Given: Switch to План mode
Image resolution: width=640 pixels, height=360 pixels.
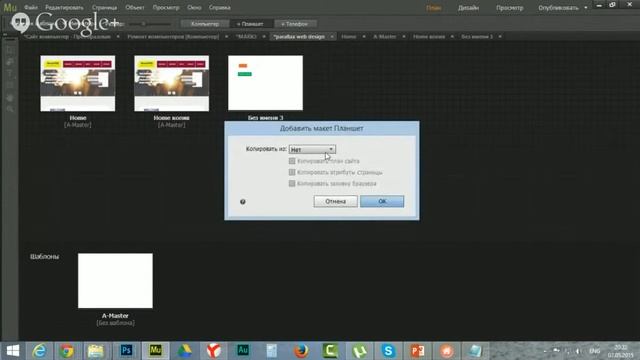Looking at the screenshot, I should tap(433, 8).
